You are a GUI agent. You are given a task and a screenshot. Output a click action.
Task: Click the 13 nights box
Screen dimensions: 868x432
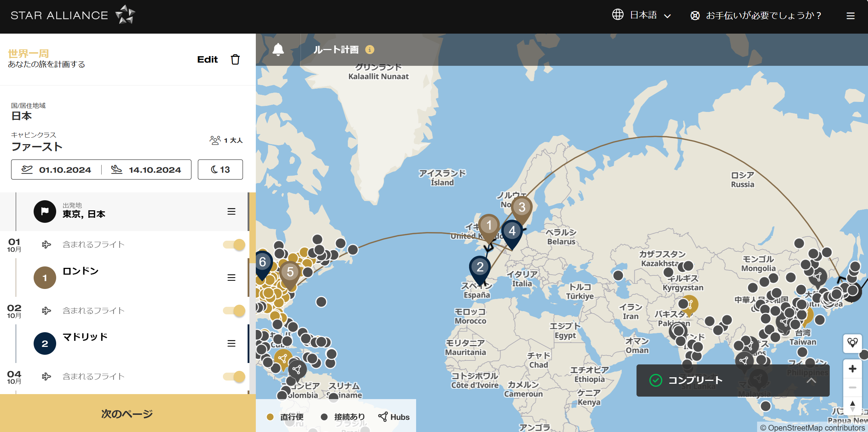(x=220, y=170)
